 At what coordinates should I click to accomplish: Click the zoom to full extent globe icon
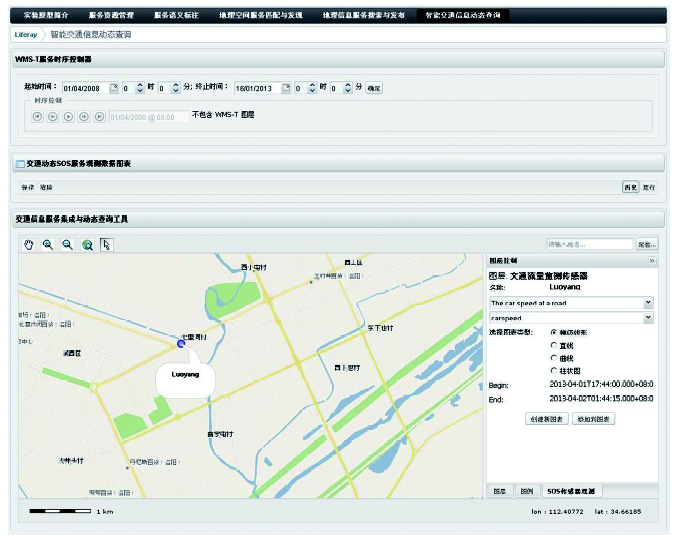point(87,244)
